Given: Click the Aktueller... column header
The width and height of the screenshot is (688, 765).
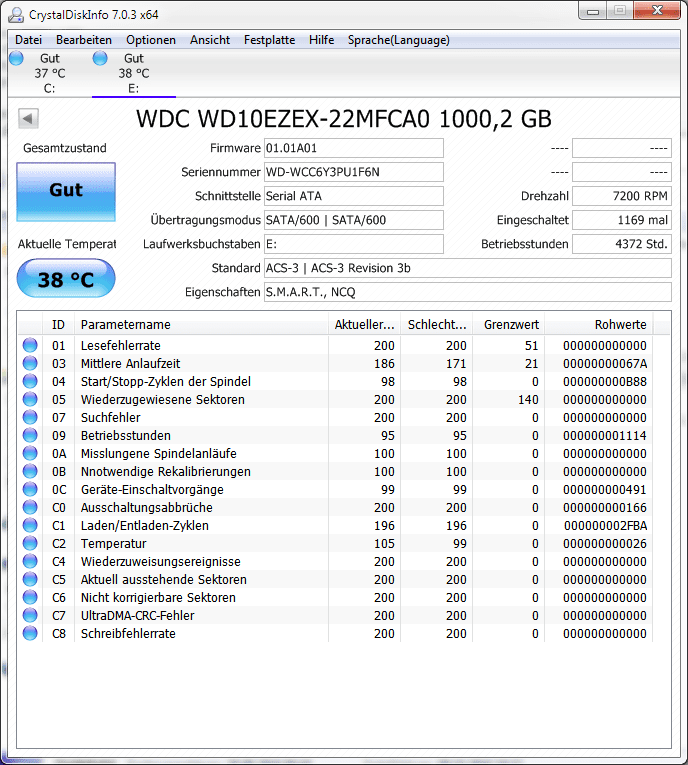Looking at the screenshot, I should point(364,324).
